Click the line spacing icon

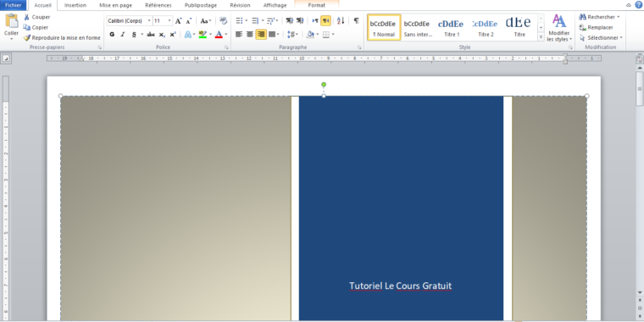point(291,35)
